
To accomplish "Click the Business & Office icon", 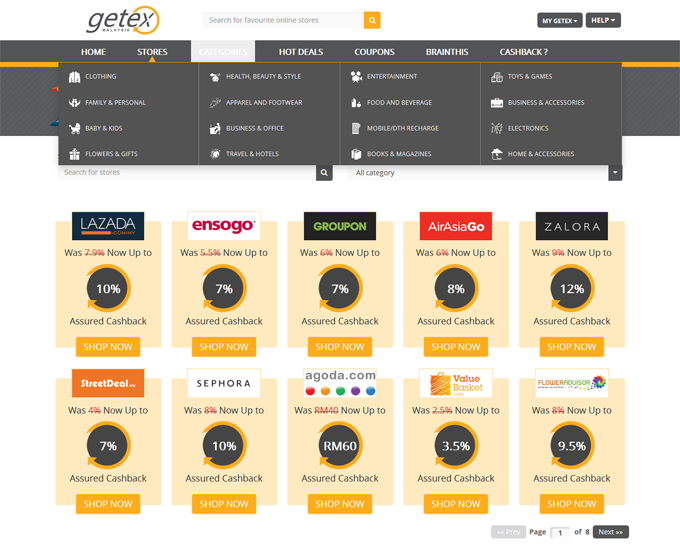I will (215, 128).
